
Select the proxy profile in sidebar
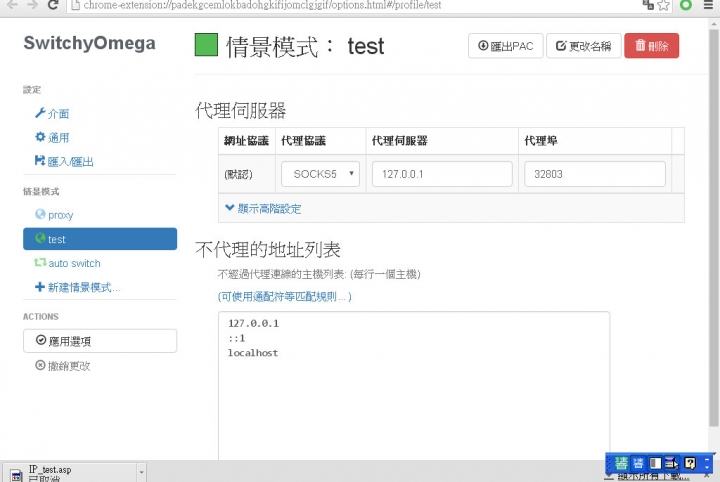tap(54, 215)
